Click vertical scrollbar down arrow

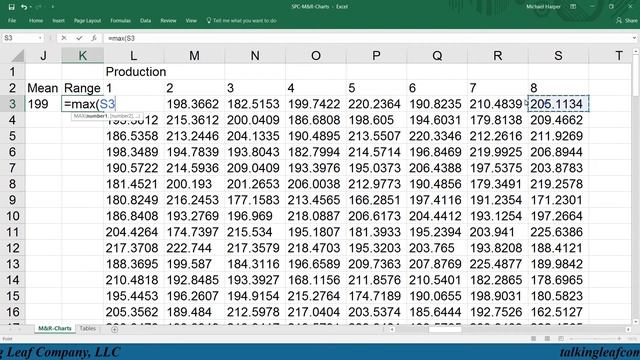click(x=636, y=322)
